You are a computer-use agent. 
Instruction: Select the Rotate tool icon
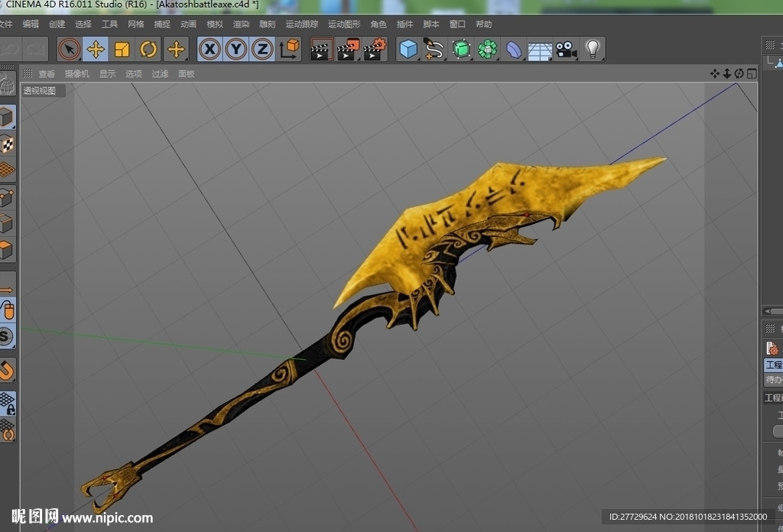[148, 50]
